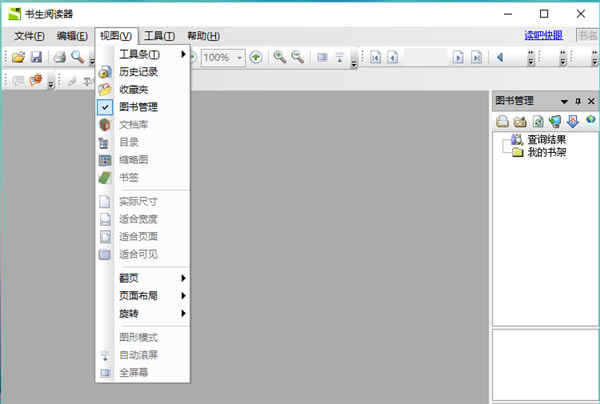Expand the 旋转 submenu

pos(143,314)
